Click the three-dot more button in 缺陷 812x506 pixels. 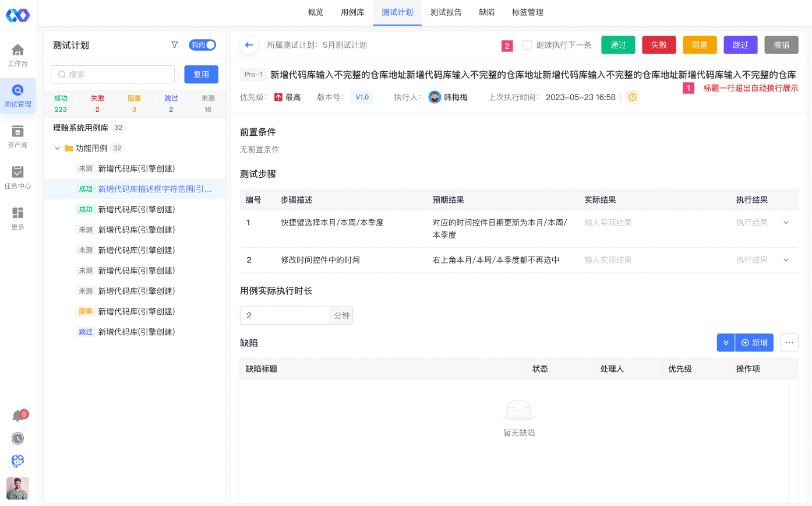point(789,343)
